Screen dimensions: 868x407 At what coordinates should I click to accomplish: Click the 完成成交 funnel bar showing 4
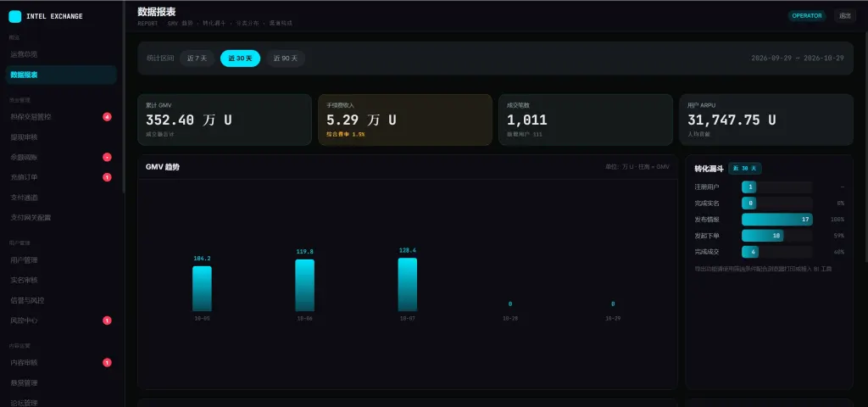(750, 252)
